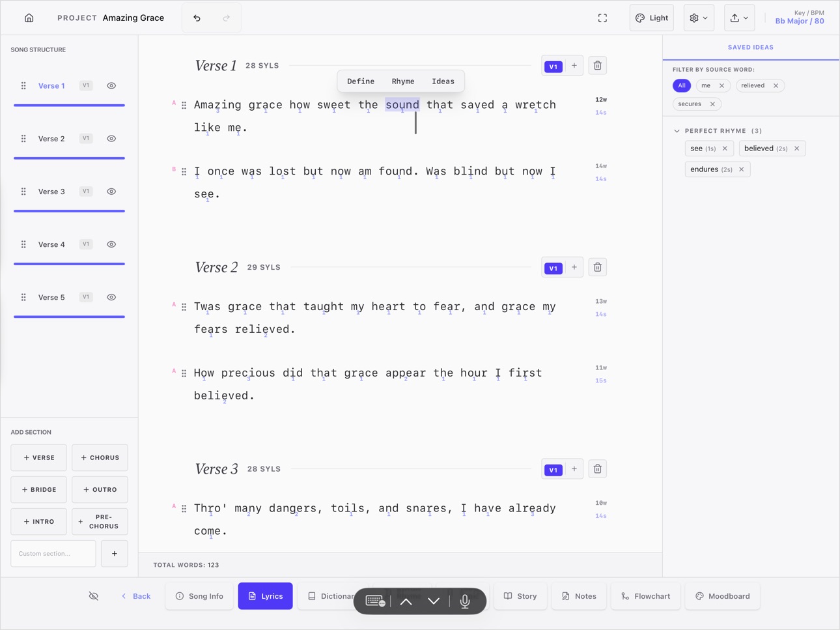The image size is (840, 630).
Task: Add a new version to Verse 1
Action: point(574,66)
